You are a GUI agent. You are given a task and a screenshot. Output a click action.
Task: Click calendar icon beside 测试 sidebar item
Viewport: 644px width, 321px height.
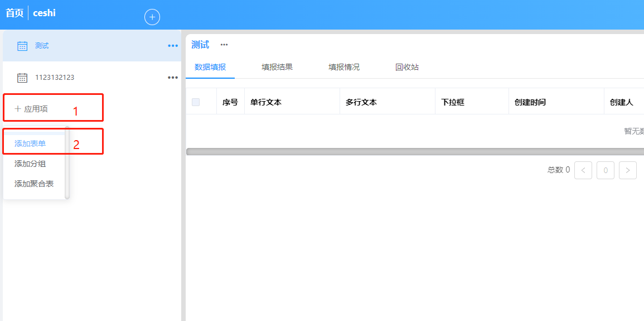[22, 46]
